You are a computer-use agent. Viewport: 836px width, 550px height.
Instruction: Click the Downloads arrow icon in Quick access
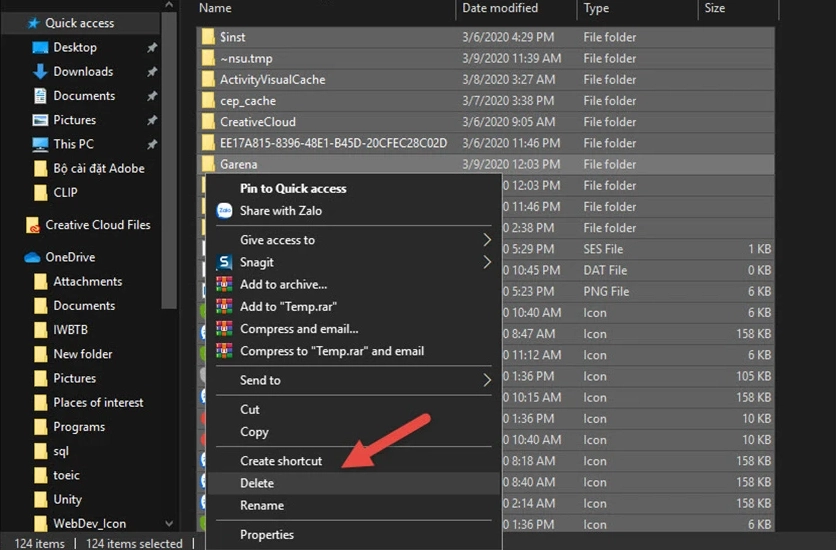[40, 72]
